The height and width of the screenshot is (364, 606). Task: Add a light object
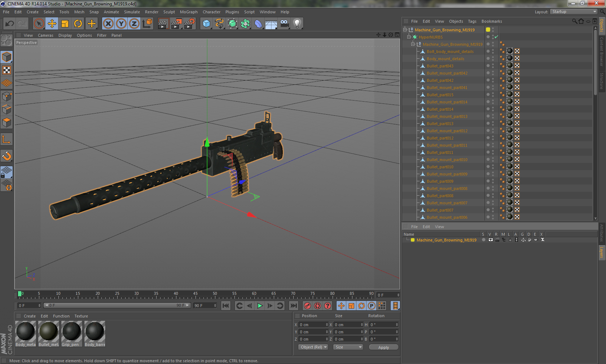point(297,24)
